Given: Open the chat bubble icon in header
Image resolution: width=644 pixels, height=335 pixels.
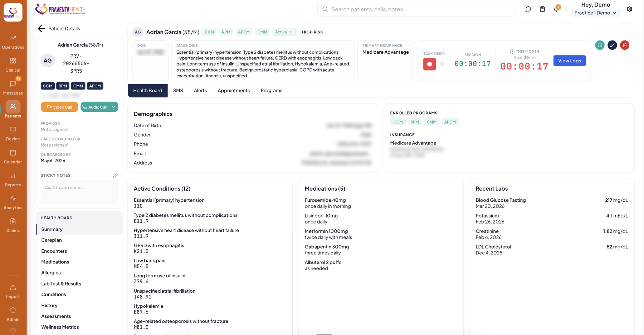Looking at the screenshot, I should click(528, 9).
